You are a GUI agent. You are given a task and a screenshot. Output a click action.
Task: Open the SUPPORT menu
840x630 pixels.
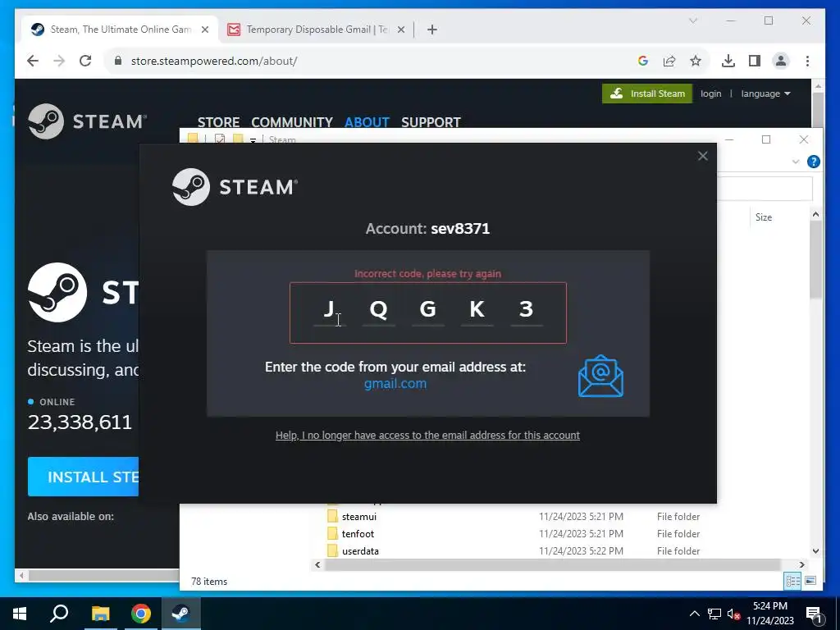click(x=431, y=122)
